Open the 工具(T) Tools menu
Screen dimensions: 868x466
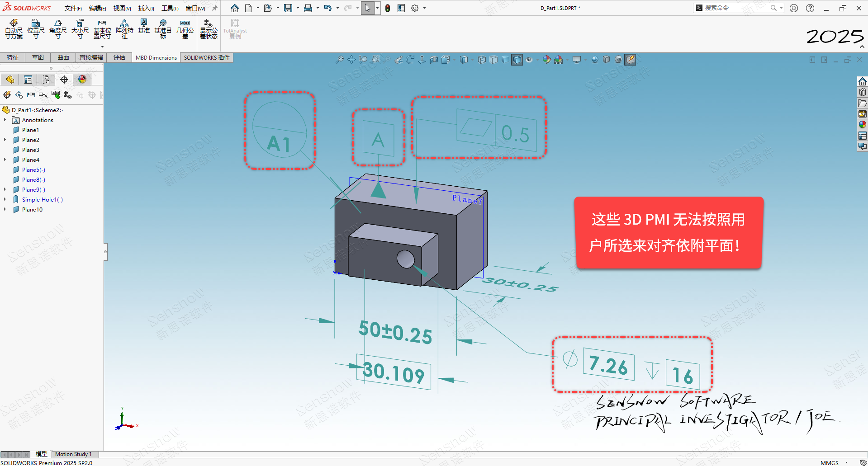170,8
